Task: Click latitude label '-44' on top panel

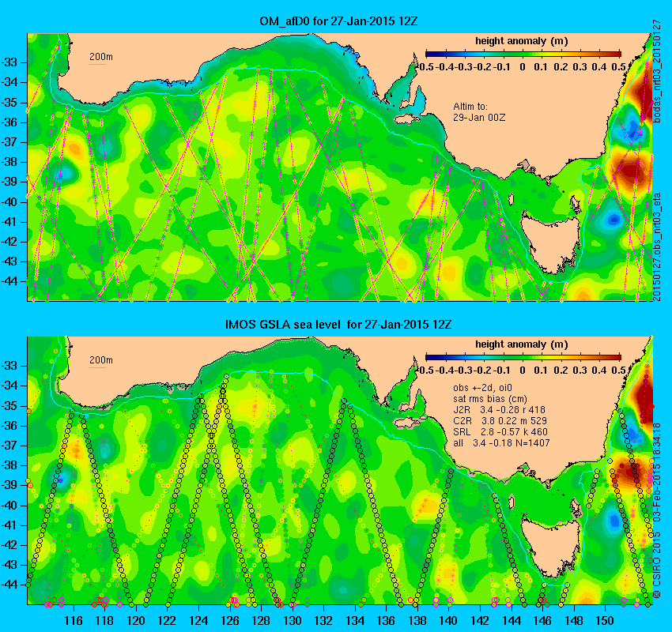Action: pos(9,281)
